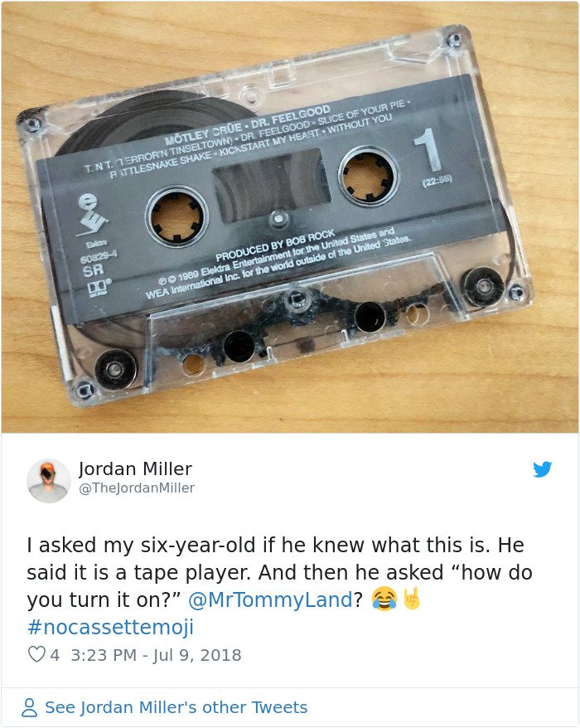Click the Twitter bird logo
This screenshot has height=728, width=580.
click(542, 469)
